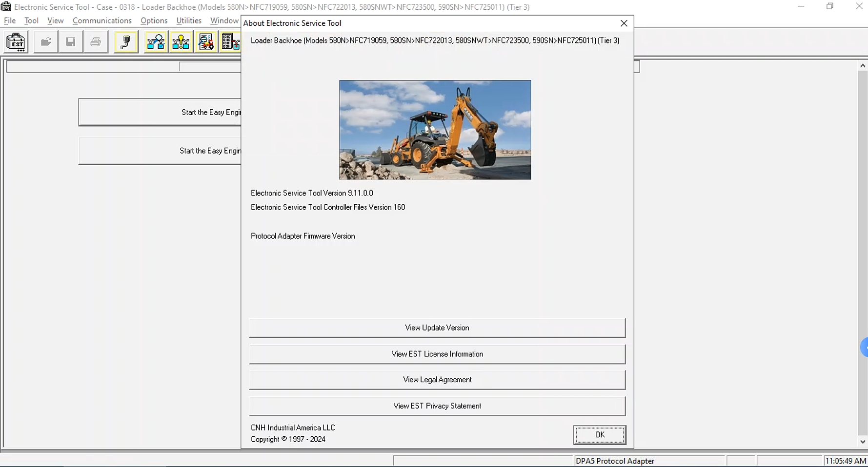Click the printer toolbar icon
Screen dimensions: 868x467
coord(96,42)
